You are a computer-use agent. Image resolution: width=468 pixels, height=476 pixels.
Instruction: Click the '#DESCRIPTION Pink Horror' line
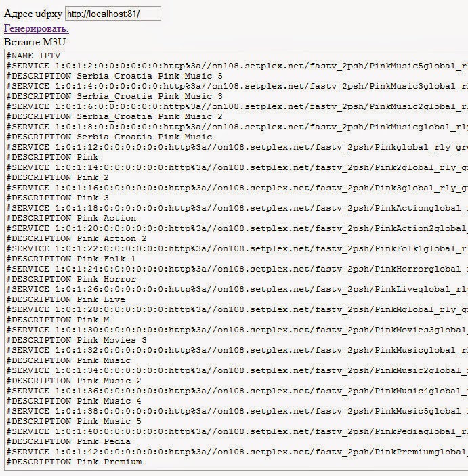tap(71, 279)
